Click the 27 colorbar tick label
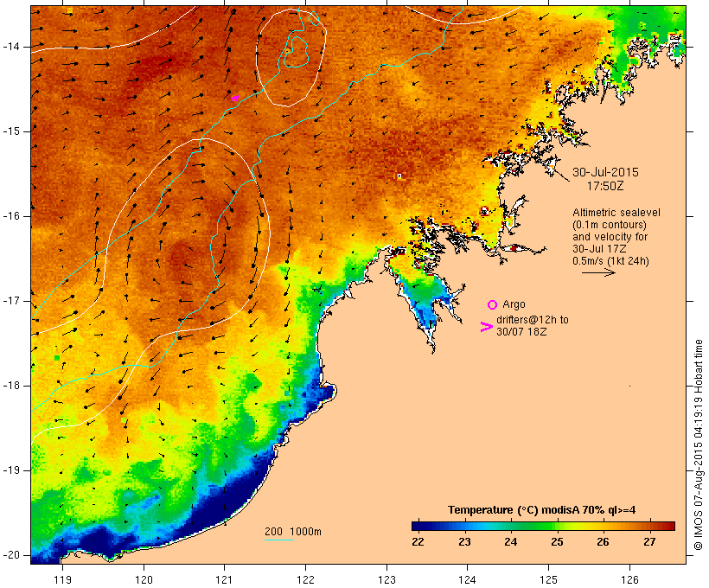Screen dimensions: 709x588 pos(649,542)
